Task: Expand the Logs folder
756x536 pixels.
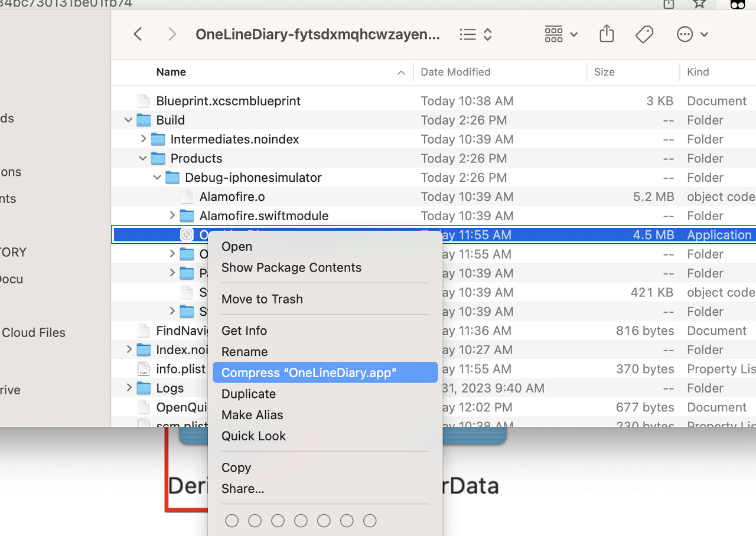Action: [x=129, y=388]
